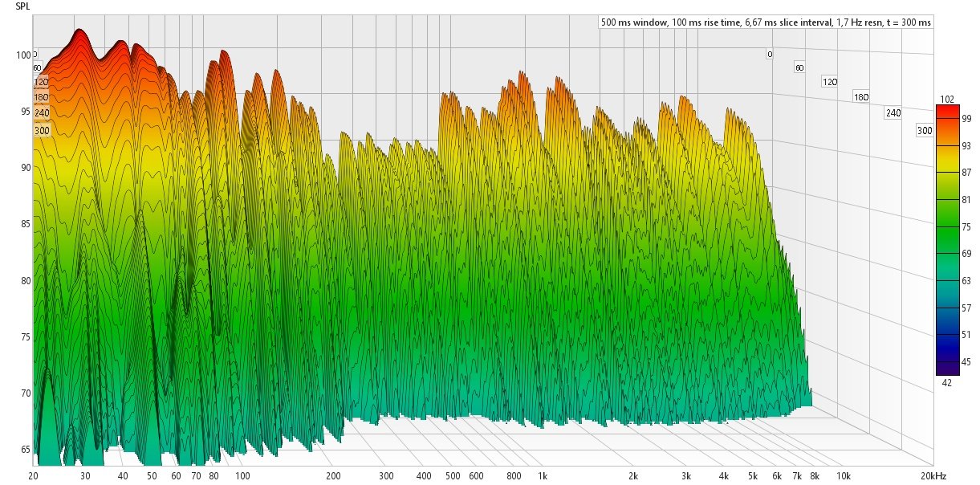Click the red waterfall peak near 30 Hz
980x485 pixels.
[x=79, y=36]
